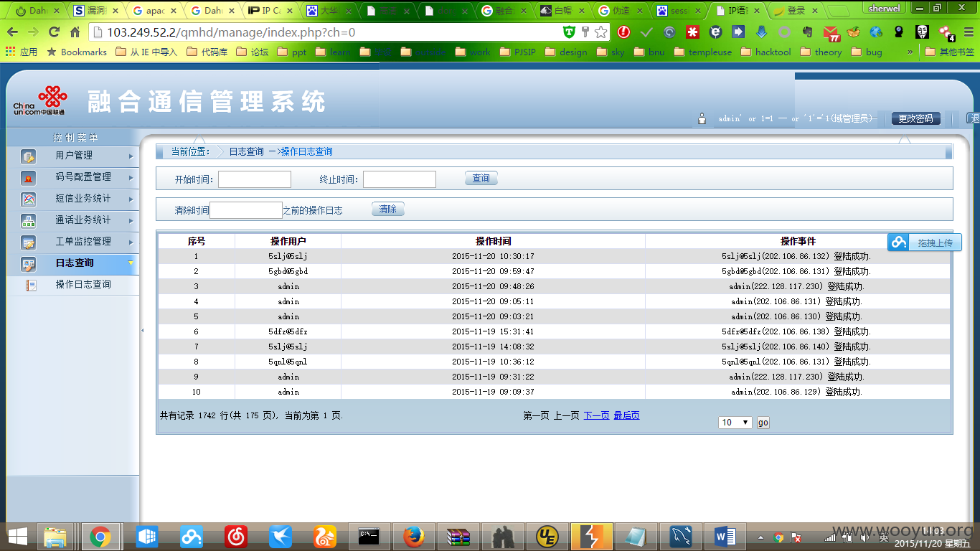Open the hacktool bookmarks folder

[765, 52]
